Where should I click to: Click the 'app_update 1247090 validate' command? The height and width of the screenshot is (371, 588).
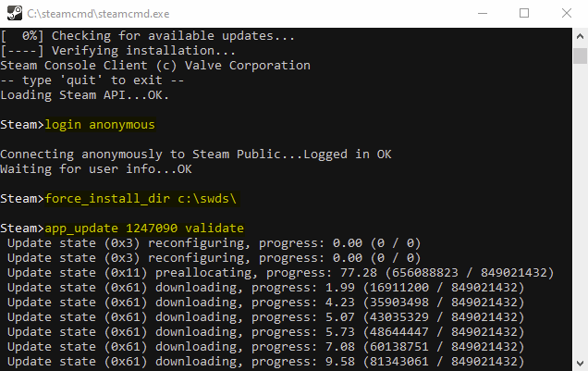141,228
